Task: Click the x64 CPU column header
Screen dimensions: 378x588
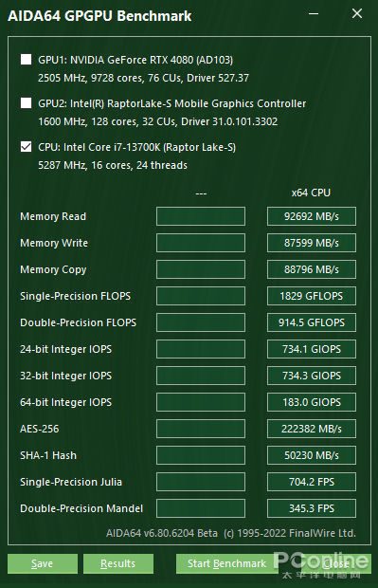Action: pos(311,193)
